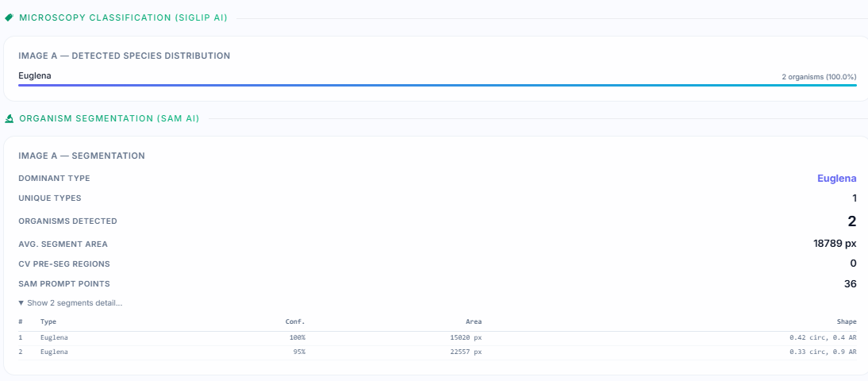Click the Type column header
The width and height of the screenshot is (868, 381).
[x=48, y=321]
